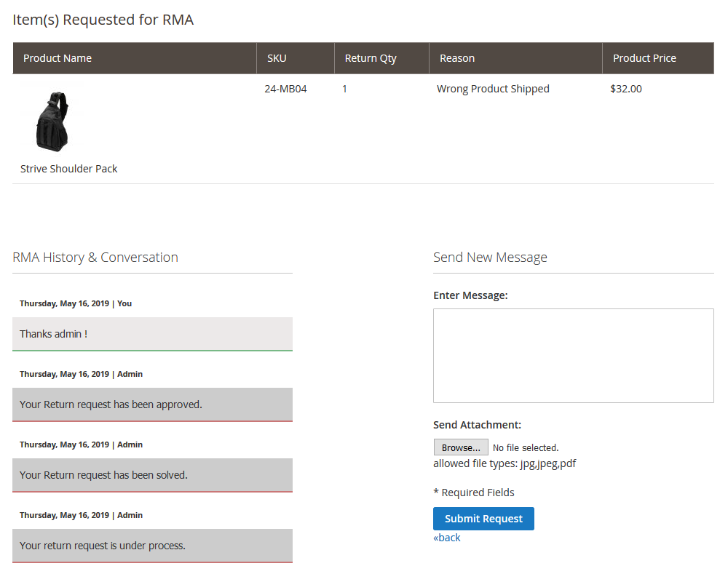
Task: Select the "request has been approved" message
Action: (152, 404)
